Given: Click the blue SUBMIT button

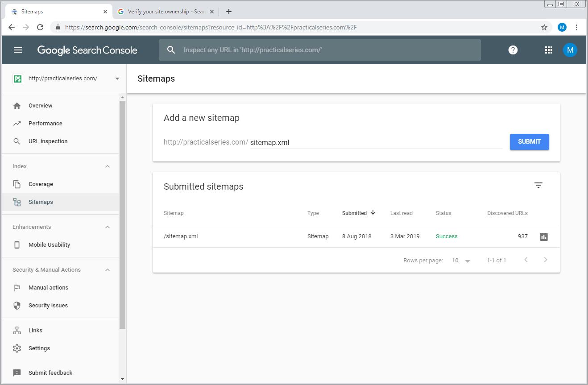Looking at the screenshot, I should [x=530, y=142].
